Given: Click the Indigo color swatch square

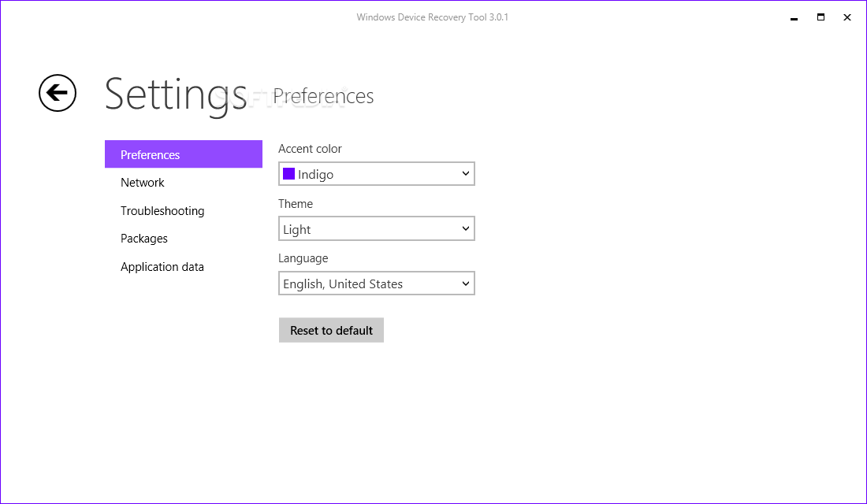Looking at the screenshot, I should coord(288,173).
